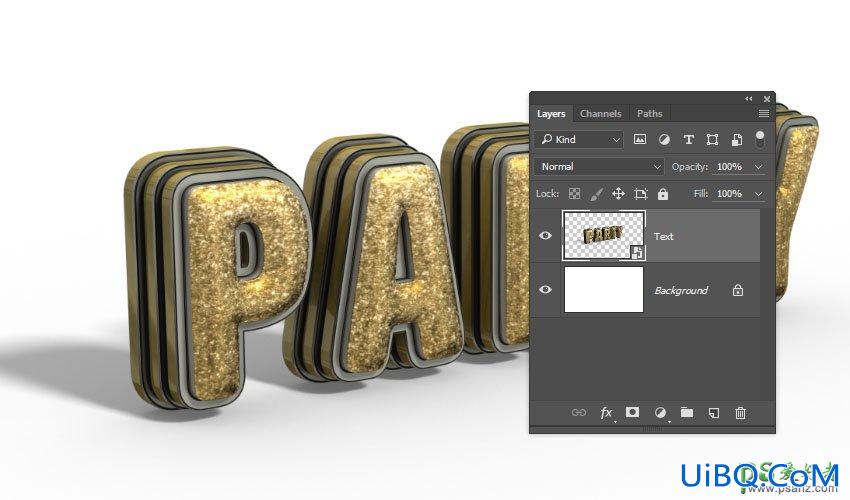This screenshot has height=500, width=850.
Task: Open the Normal blend mode dropdown
Action: click(x=600, y=166)
